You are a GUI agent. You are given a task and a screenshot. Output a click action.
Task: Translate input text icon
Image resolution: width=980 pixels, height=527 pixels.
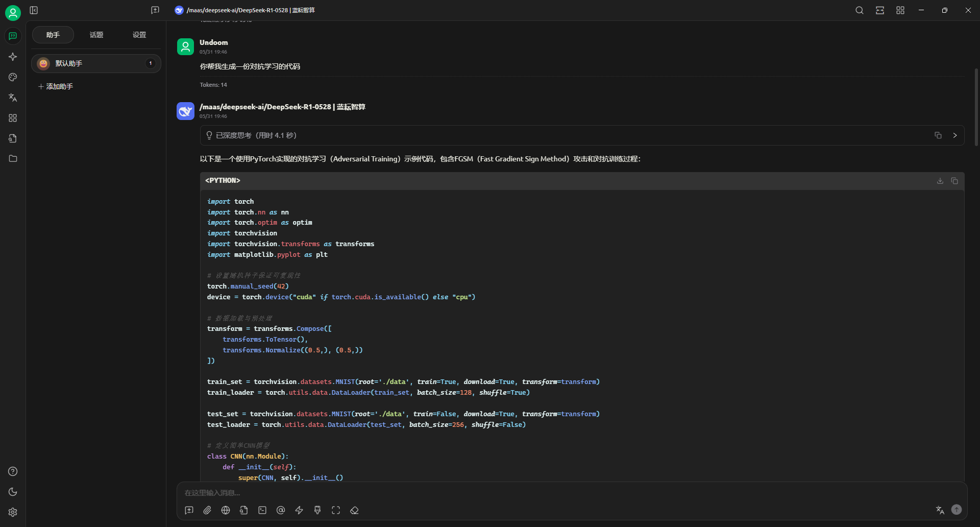[x=940, y=510]
